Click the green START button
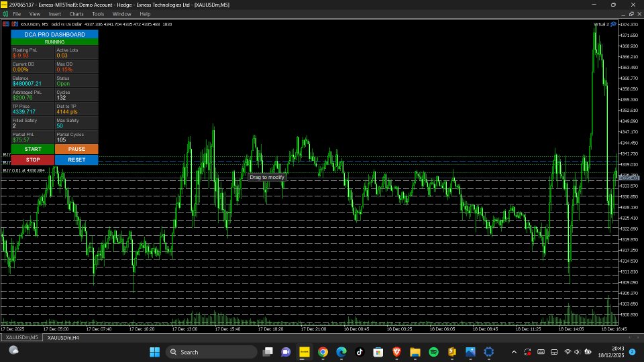644x362 pixels. pyautogui.click(x=33, y=149)
